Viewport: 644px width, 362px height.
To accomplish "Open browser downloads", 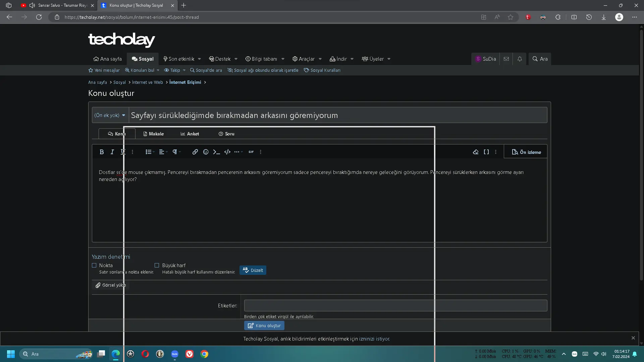I will (604, 17).
